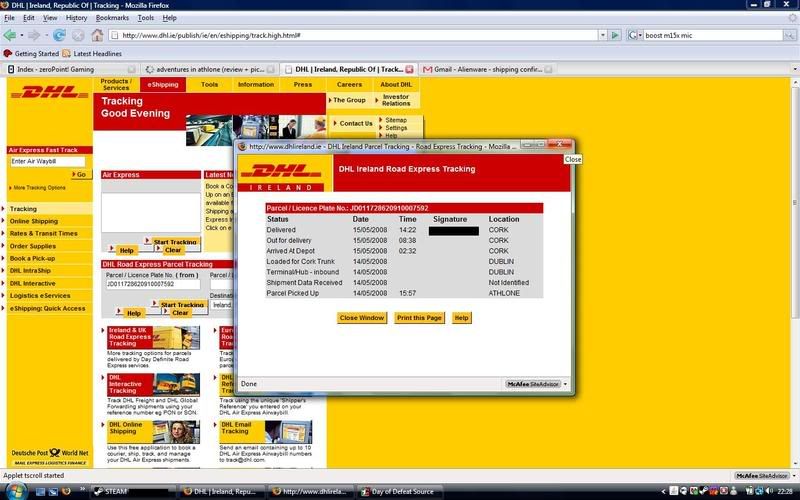Open the list all tabs dropdown
This screenshot has height=500, width=800.
tap(794, 69)
